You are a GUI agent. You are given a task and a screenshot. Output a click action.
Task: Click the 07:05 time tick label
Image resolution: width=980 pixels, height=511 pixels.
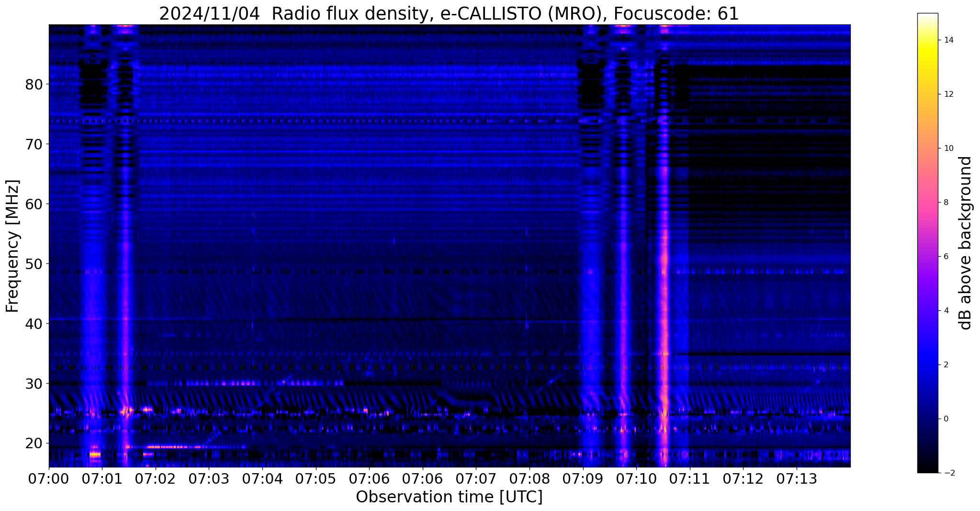(315, 478)
